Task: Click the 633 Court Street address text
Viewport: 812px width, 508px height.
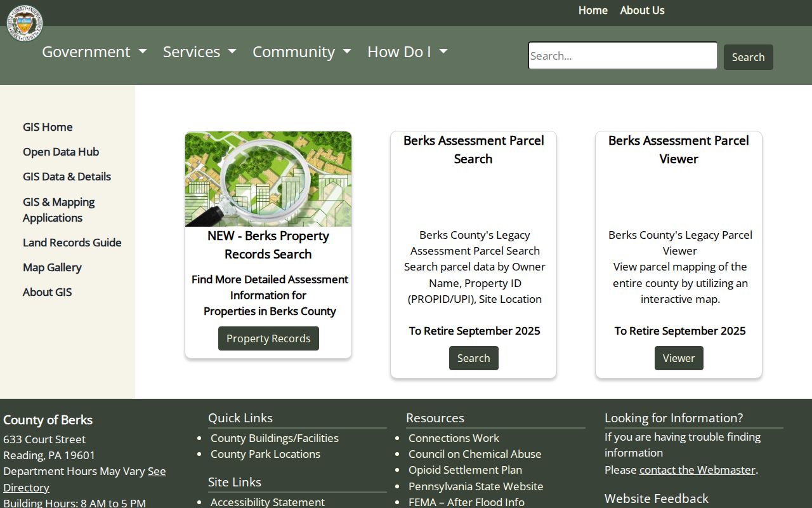Action: (44, 439)
